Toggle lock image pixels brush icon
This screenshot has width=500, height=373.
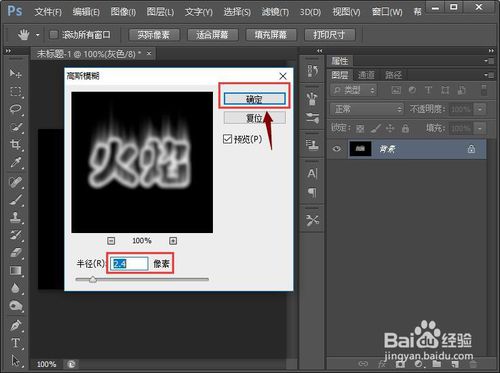pos(376,128)
